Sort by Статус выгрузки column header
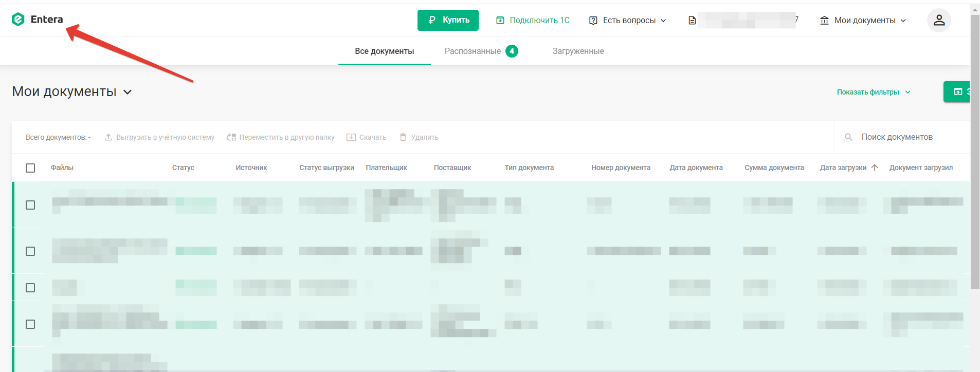 pos(327,168)
